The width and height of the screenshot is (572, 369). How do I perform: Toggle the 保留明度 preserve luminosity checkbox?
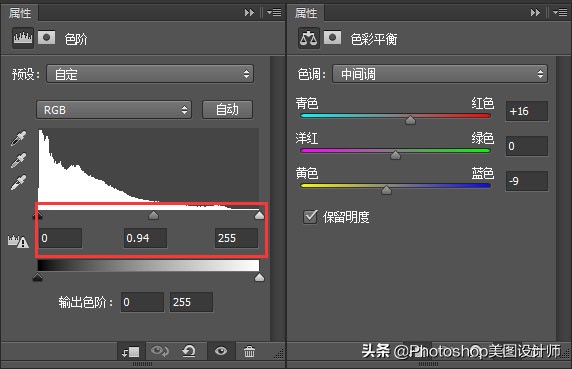pos(310,217)
